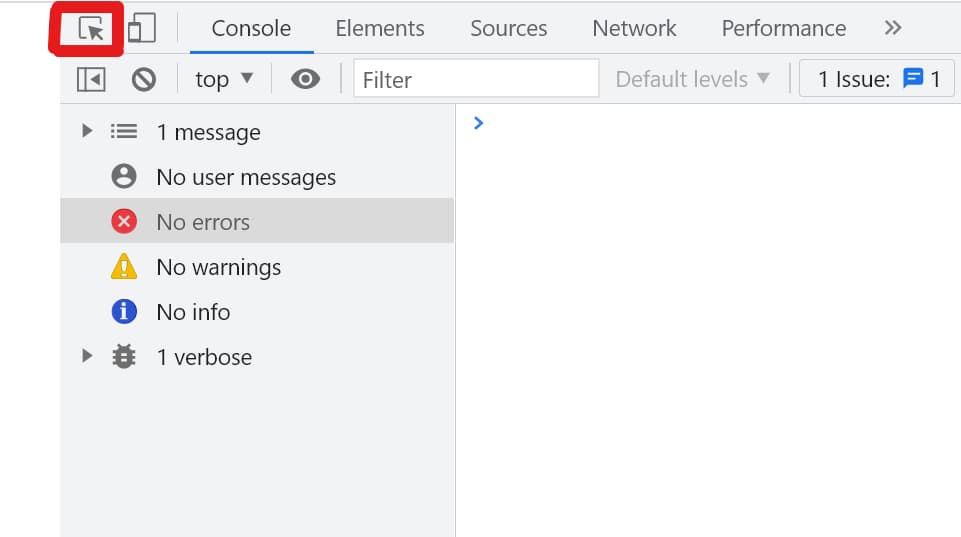Open the Default levels dropdown

point(693,79)
